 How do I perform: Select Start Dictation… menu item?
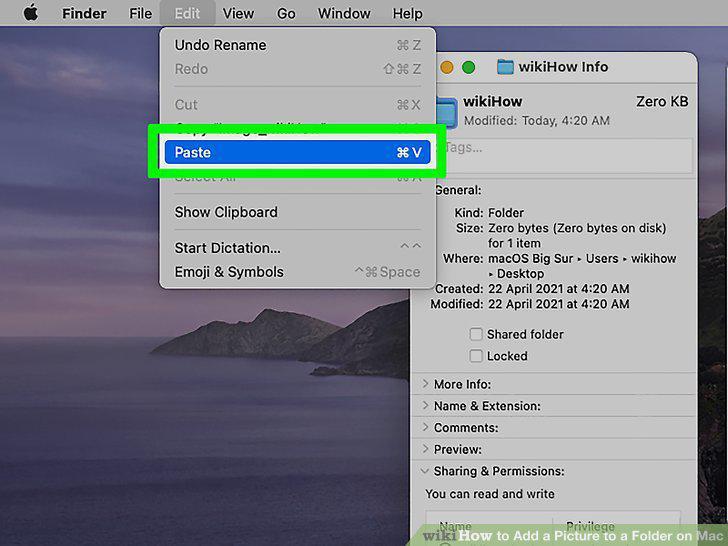298,248
